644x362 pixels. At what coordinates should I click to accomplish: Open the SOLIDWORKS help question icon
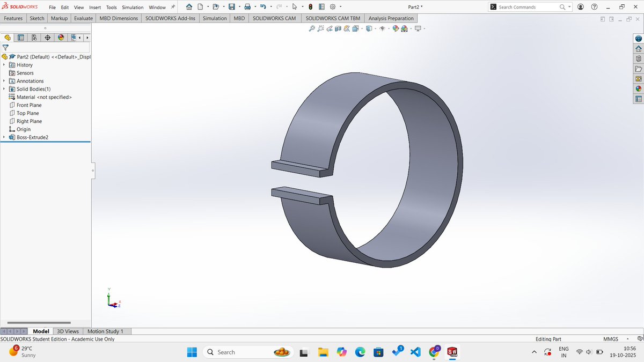click(594, 7)
